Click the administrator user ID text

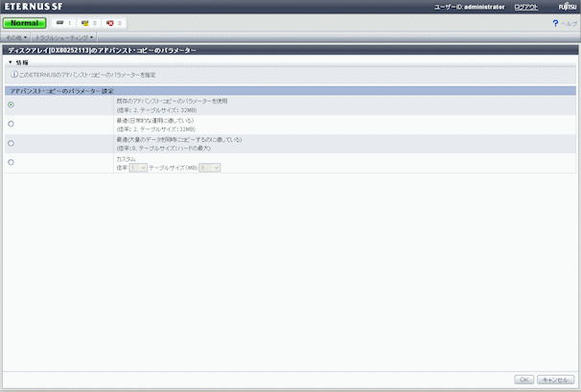[x=484, y=7]
